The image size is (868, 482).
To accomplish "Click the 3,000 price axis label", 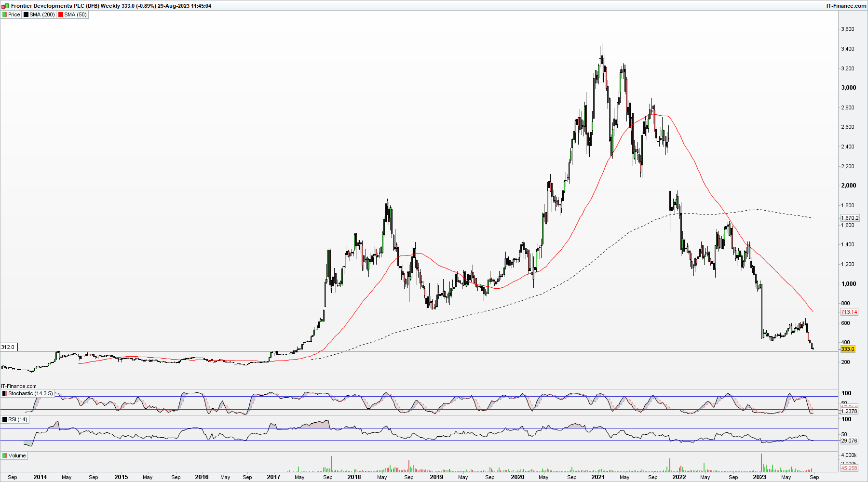I will [x=848, y=88].
